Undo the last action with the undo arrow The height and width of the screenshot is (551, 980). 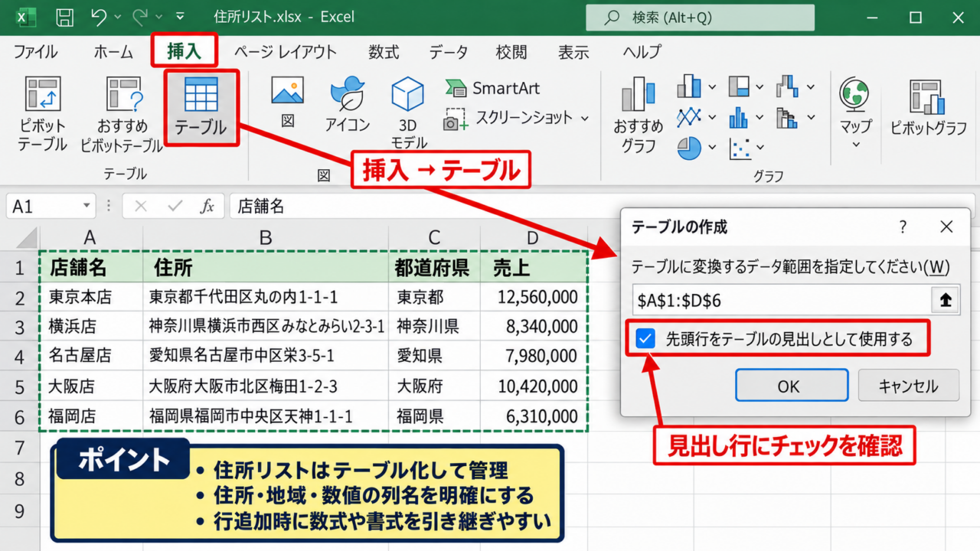(x=99, y=16)
